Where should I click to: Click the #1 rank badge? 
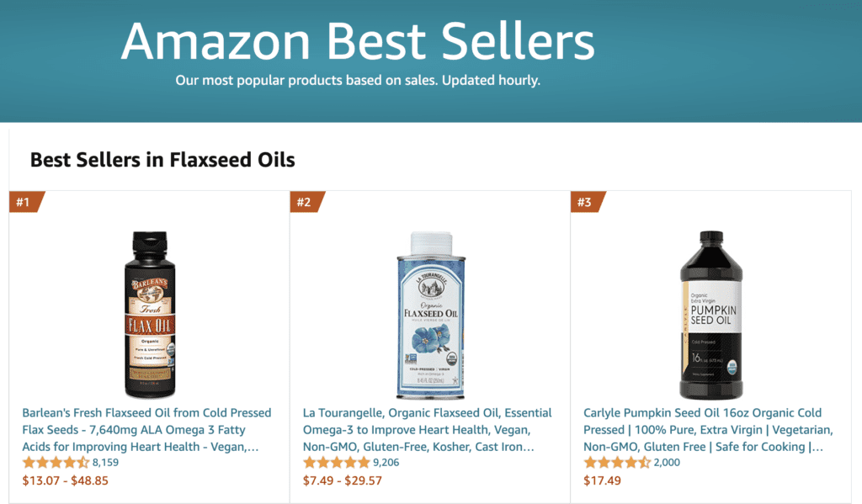[24, 202]
